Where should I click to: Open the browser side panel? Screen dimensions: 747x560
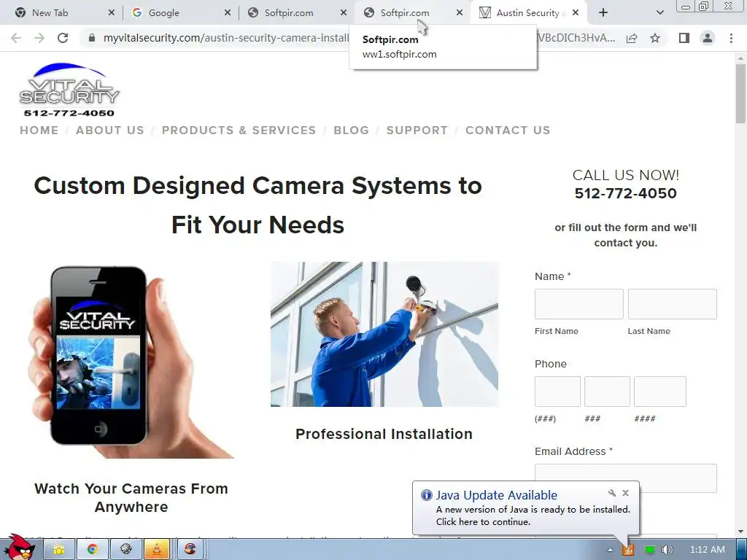(x=684, y=38)
